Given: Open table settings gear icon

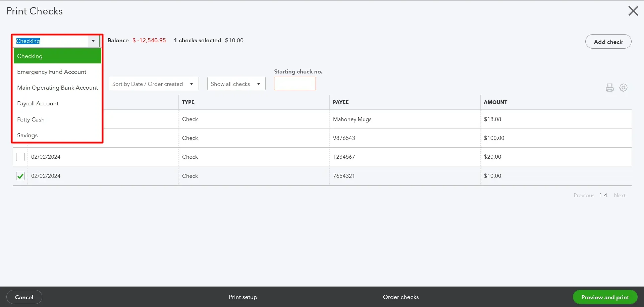Looking at the screenshot, I should (623, 88).
